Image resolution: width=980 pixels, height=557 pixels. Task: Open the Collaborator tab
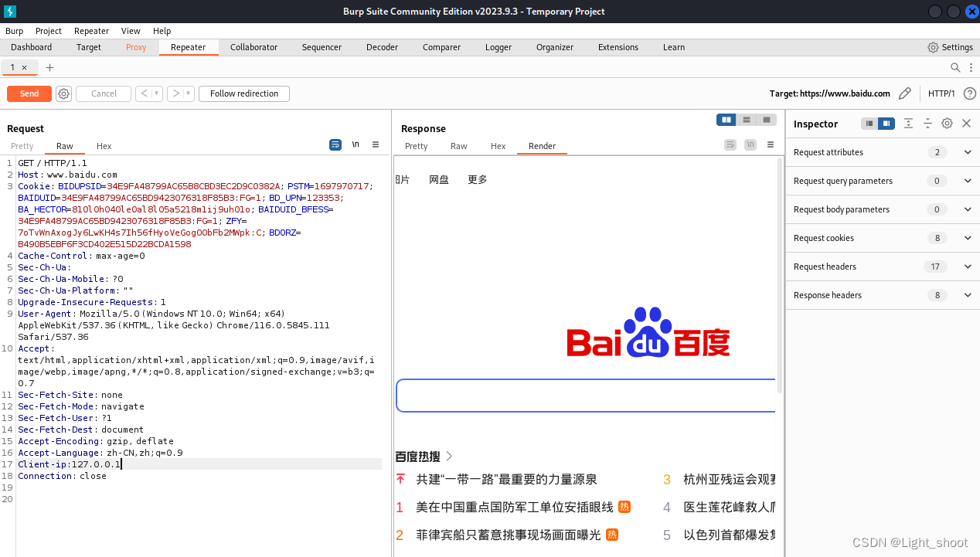pos(254,47)
